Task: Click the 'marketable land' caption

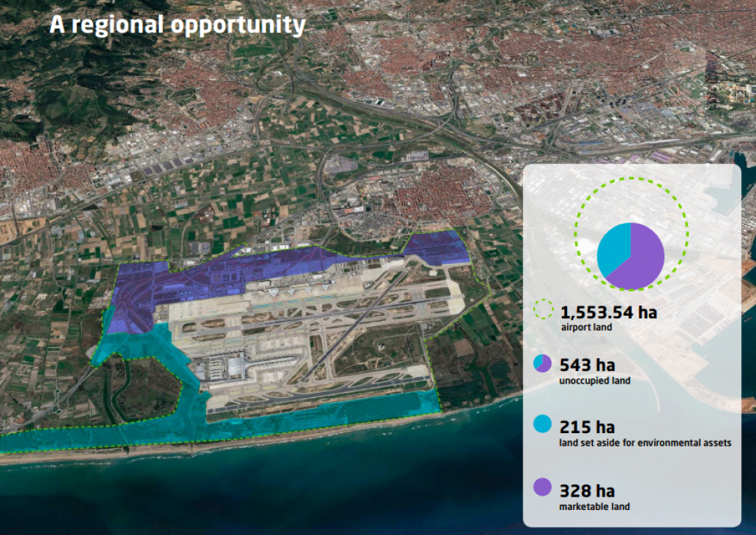Action: 594,506
